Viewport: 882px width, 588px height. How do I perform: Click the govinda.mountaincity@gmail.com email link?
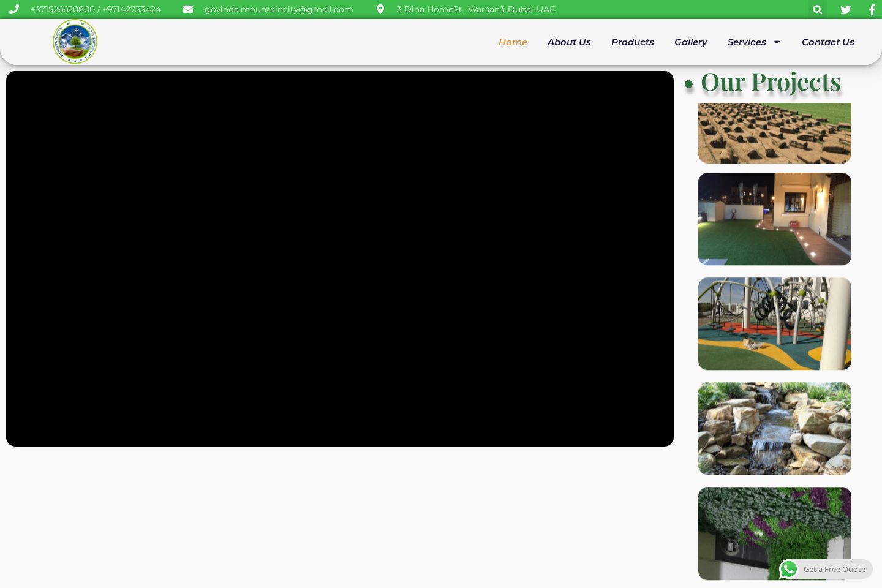(x=279, y=9)
